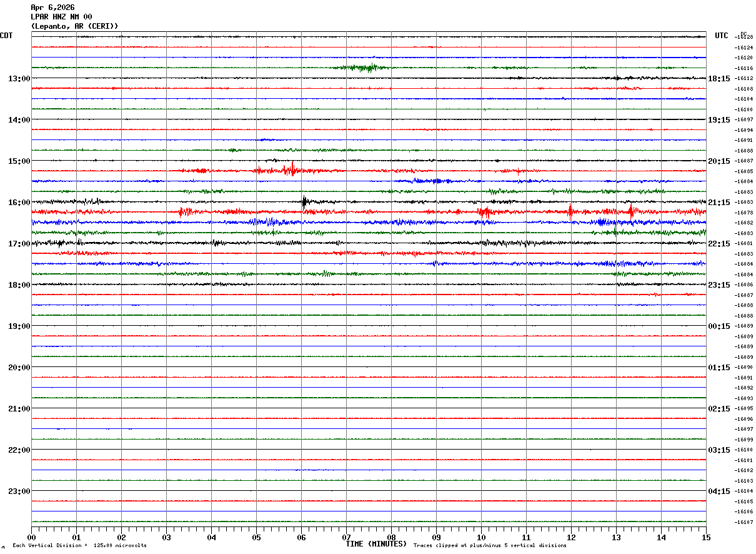This screenshot has width=756, height=554.
Task: Click the 03:15 UTC time label
Action: [719, 450]
